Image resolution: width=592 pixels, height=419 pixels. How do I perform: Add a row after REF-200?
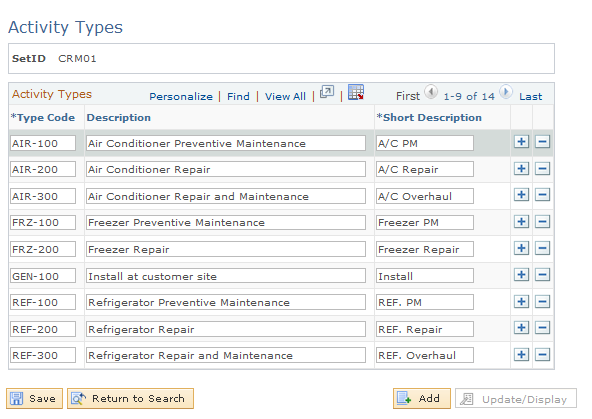[x=521, y=328]
